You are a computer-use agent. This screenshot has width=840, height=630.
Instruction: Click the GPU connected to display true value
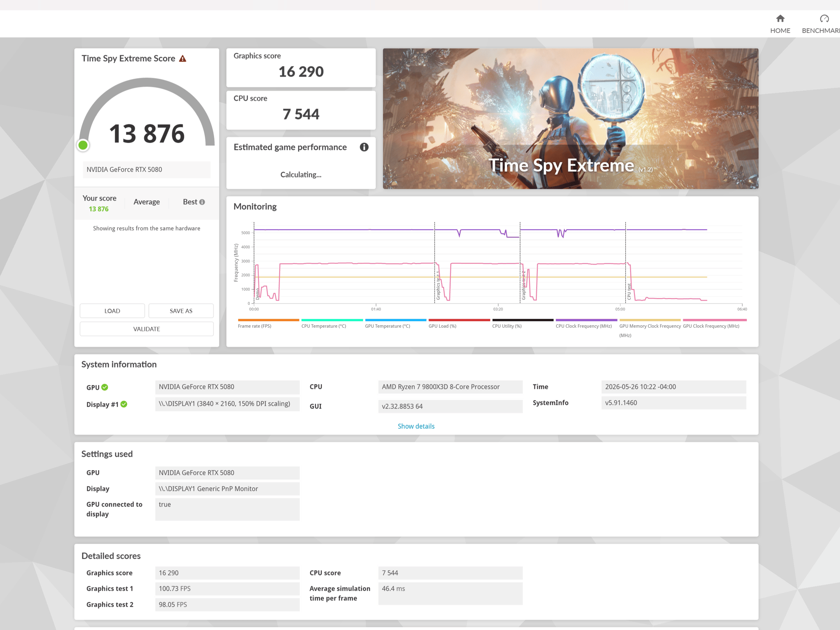coord(227,509)
